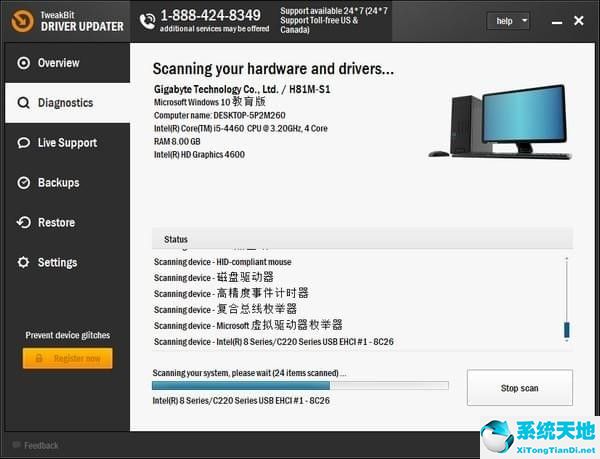The width and height of the screenshot is (600, 459).
Task: Click the current device text below progress bar
Action: coord(241,401)
